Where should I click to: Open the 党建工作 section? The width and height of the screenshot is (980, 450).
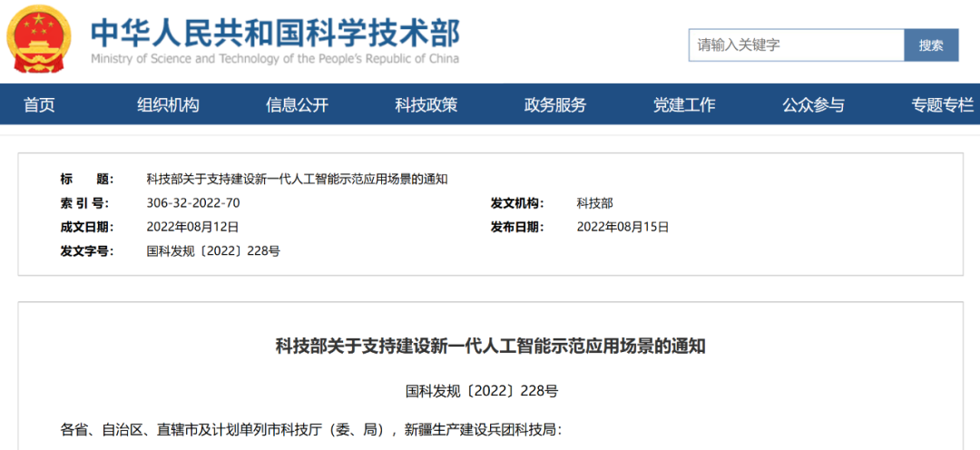pos(684,105)
